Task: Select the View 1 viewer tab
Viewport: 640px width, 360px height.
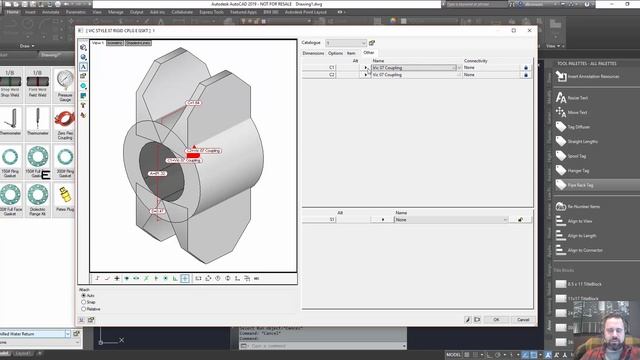Action: (98, 43)
